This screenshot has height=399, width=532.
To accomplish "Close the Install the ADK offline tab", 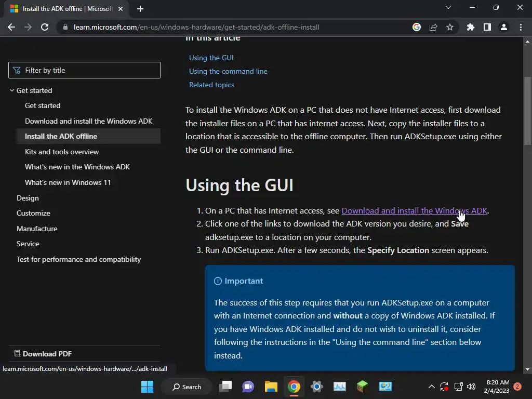I will (x=121, y=9).
